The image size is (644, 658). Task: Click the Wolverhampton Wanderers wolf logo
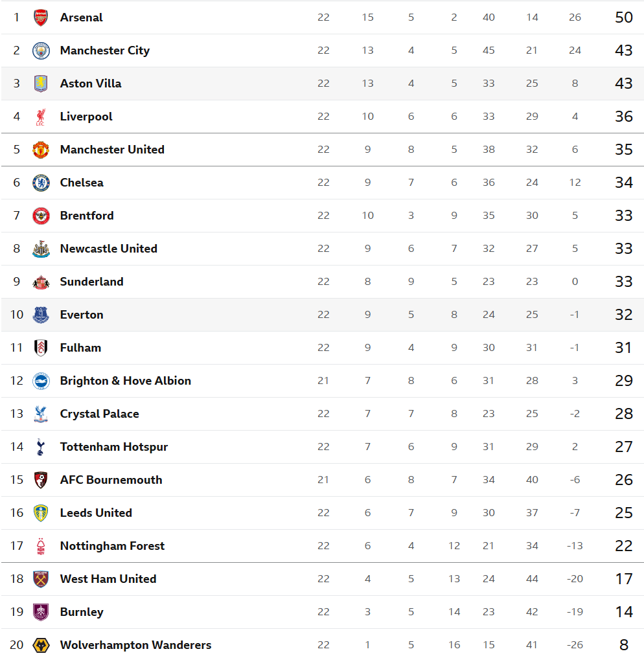[41, 645]
